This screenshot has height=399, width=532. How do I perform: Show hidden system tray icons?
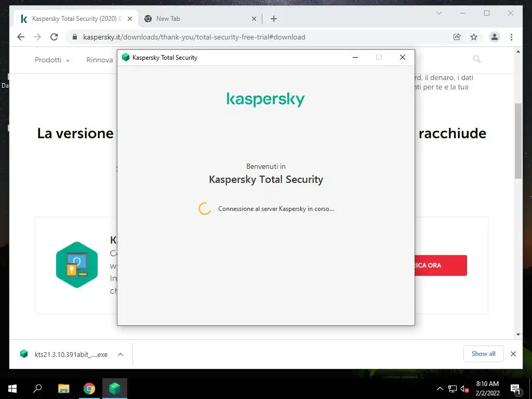point(440,389)
